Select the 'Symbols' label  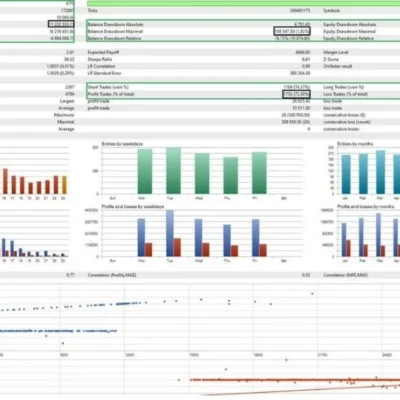[x=332, y=11]
